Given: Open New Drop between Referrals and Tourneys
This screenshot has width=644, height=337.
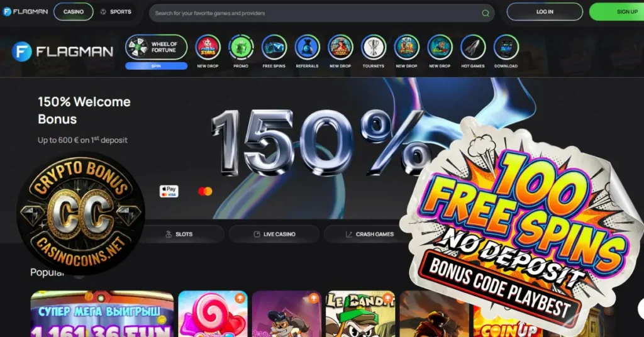Looking at the screenshot, I should coord(340,47).
